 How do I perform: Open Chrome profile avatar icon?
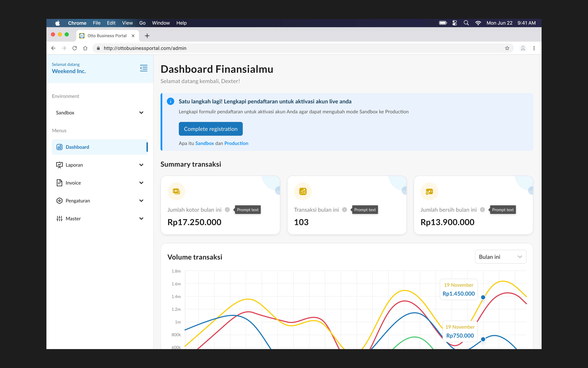point(523,48)
